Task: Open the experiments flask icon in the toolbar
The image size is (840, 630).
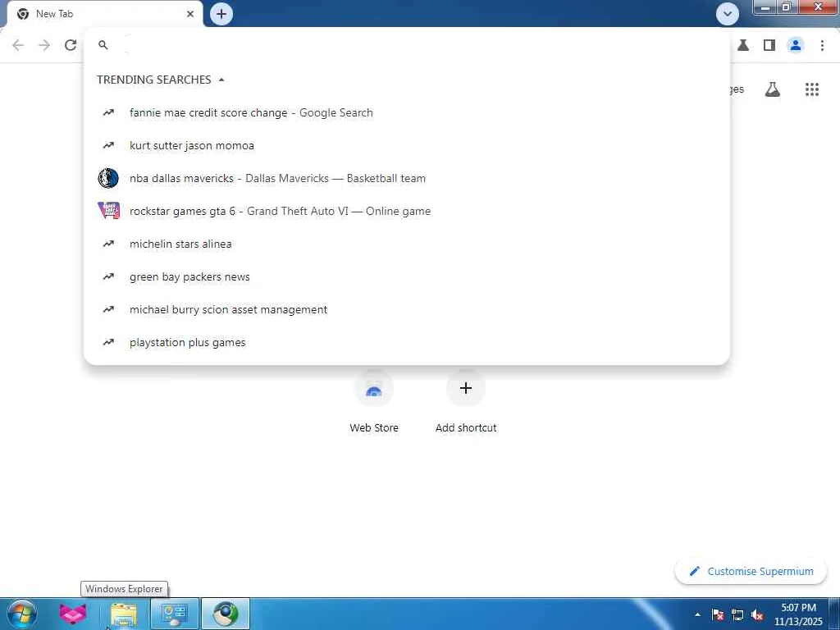Action: click(743, 45)
